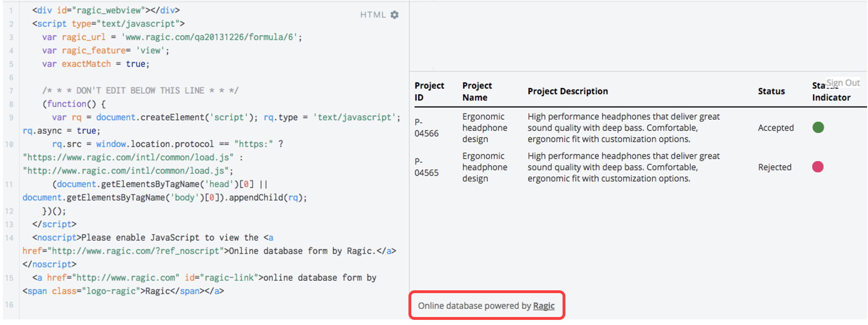Click the ragic_url variable line

tap(172, 37)
